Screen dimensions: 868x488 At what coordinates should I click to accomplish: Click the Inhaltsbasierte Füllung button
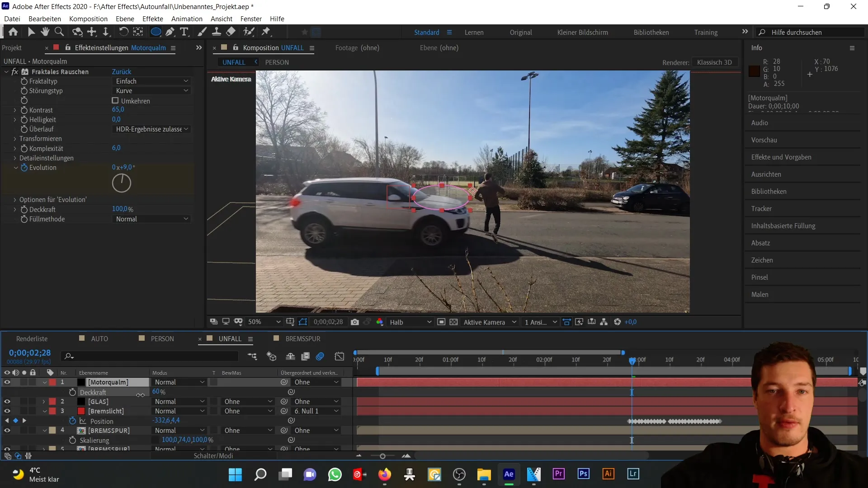[x=783, y=225]
